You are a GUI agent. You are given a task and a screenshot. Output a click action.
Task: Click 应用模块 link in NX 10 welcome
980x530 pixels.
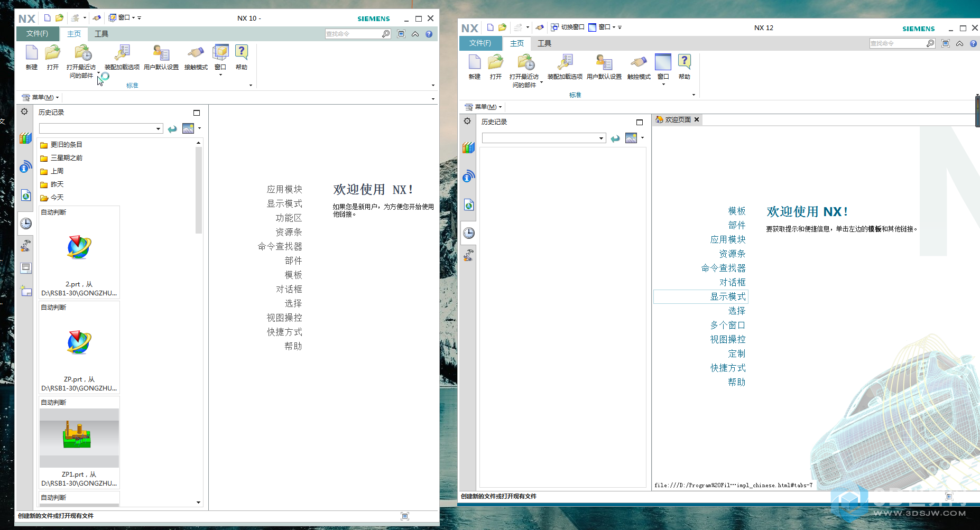[x=284, y=189]
